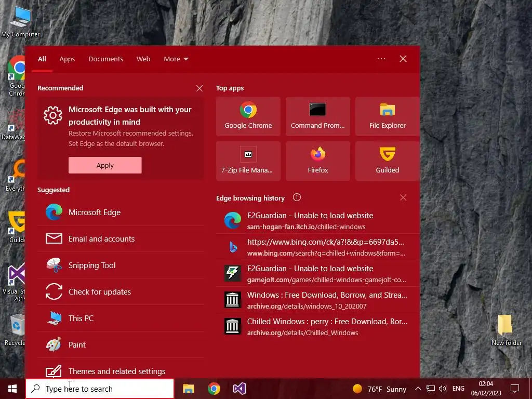Open This PC from Suggested list
Screen dimensions: 532x399
pos(121,318)
